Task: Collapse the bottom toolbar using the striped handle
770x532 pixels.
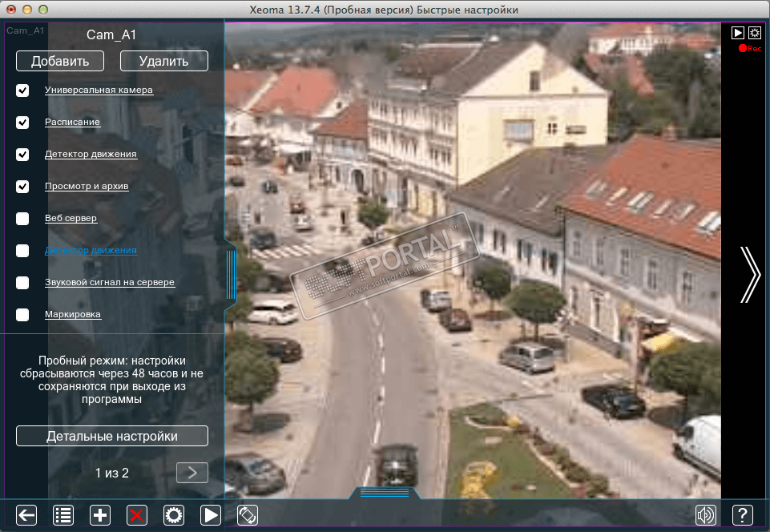Action: (385, 492)
